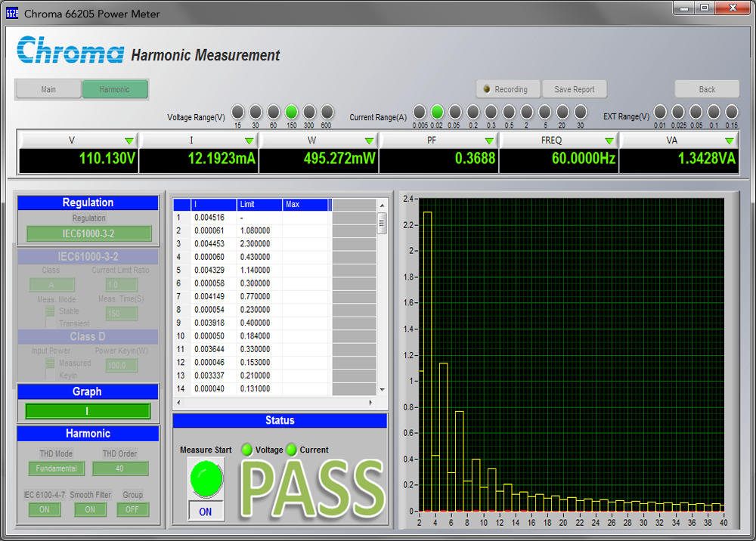
Task: Select the 0.3 A current range indicator
Action: click(491, 113)
